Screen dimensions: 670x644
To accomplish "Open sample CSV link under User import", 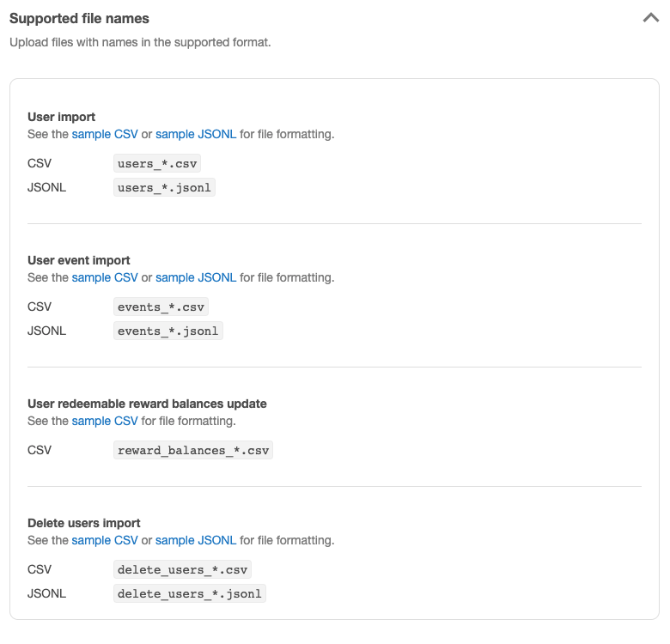I will coord(105,135).
